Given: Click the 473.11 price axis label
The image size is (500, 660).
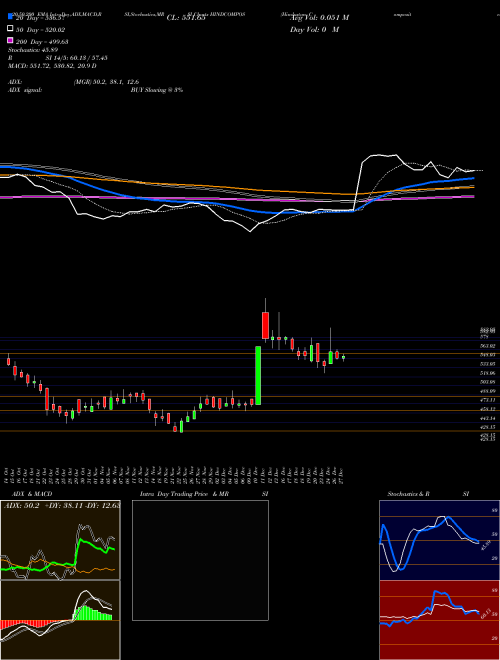Looking at the screenshot, I should click(489, 400).
